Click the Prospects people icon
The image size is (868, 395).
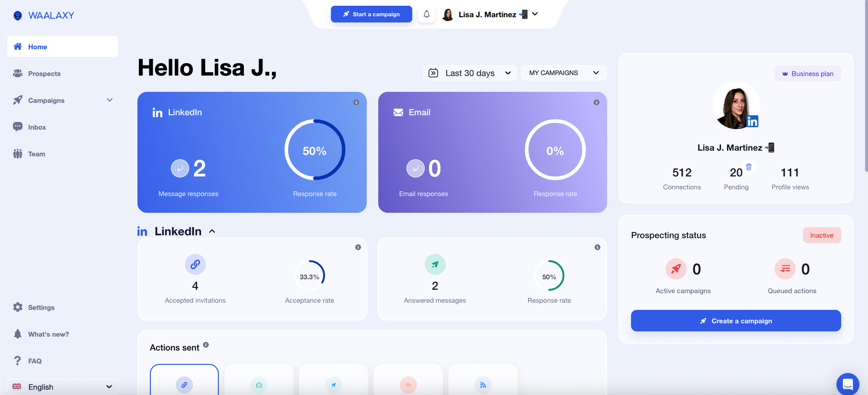click(x=18, y=73)
